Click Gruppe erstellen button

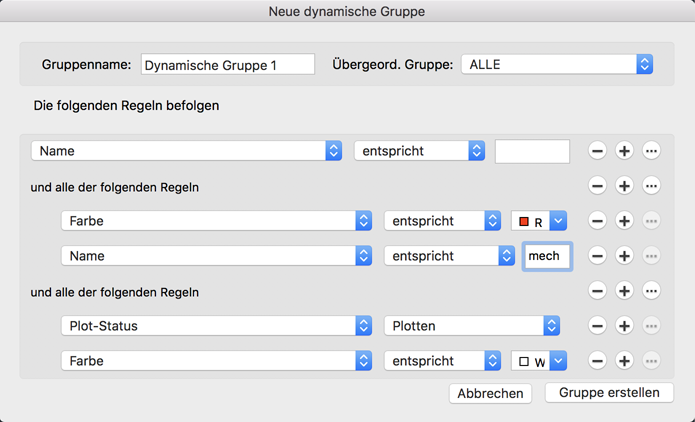(x=609, y=393)
